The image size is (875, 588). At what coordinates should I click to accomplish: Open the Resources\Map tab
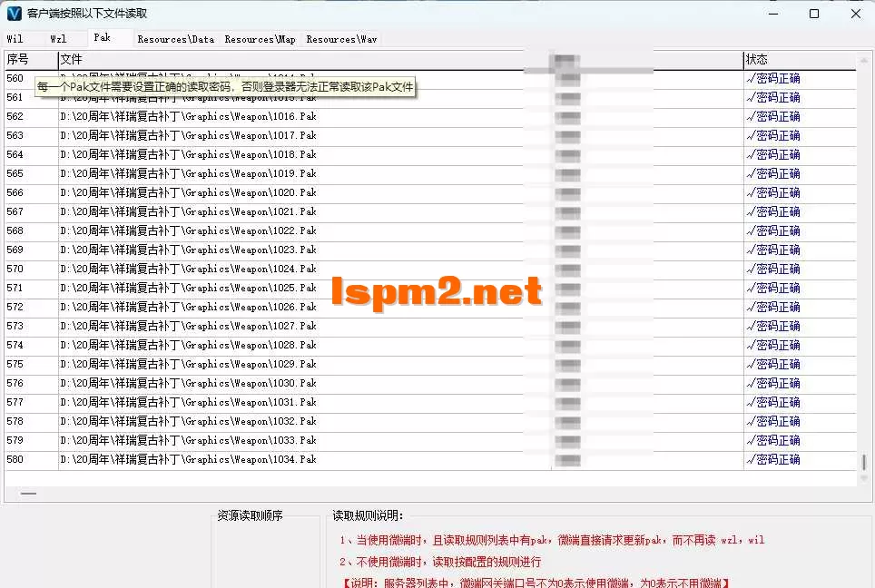pos(260,39)
